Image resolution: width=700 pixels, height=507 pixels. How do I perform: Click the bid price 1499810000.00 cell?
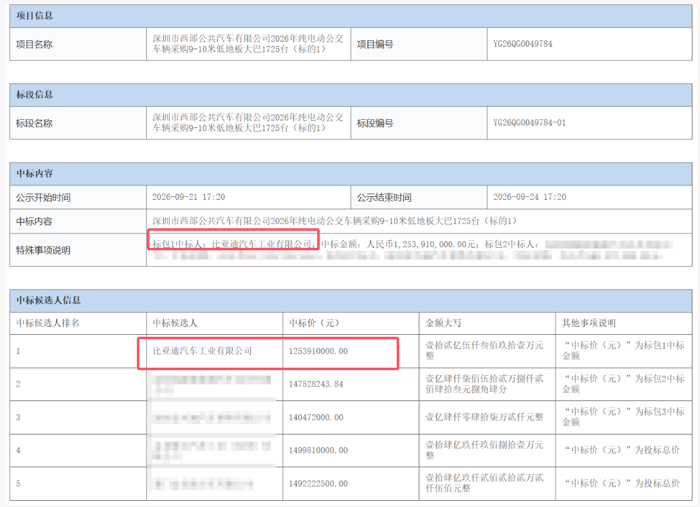click(351, 450)
